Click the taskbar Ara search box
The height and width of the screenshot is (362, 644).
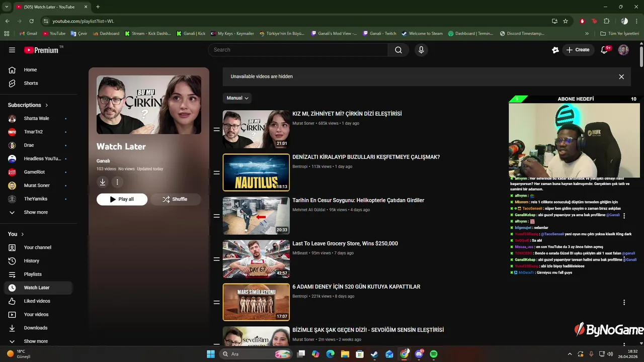coord(257,354)
